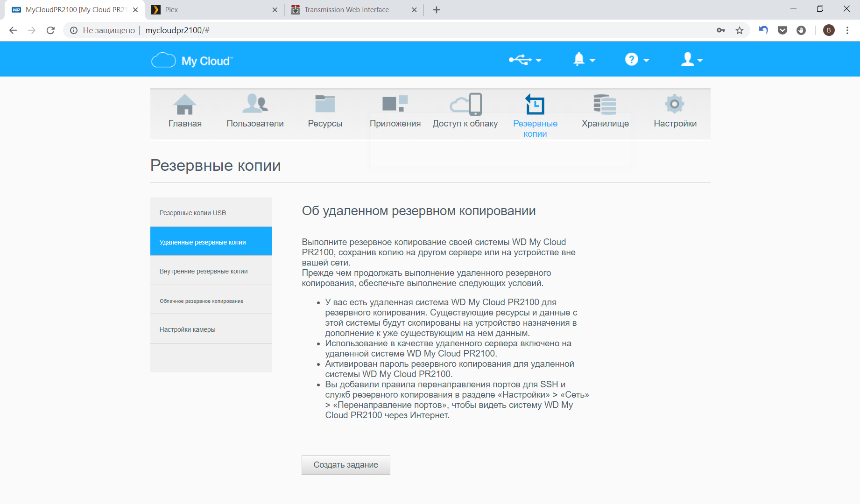Close the Plex browser tab
This screenshot has width=860, height=504.
tap(275, 10)
